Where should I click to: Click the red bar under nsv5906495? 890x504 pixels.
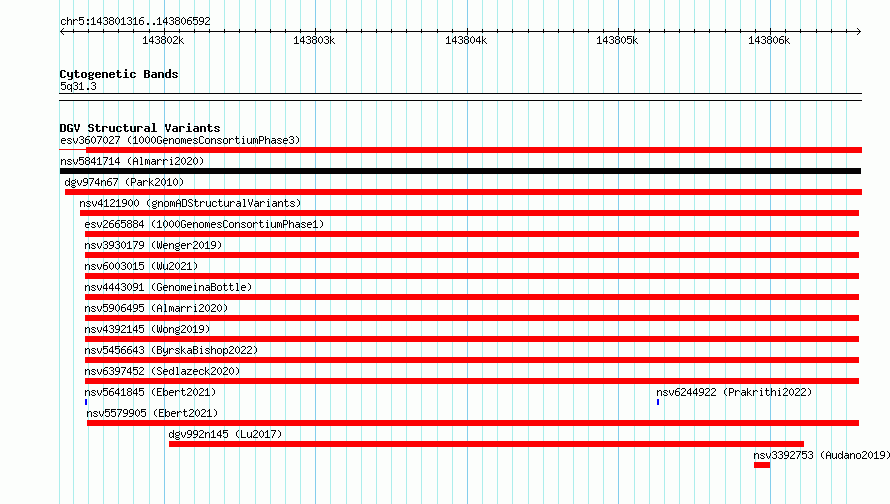click(x=472, y=318)
